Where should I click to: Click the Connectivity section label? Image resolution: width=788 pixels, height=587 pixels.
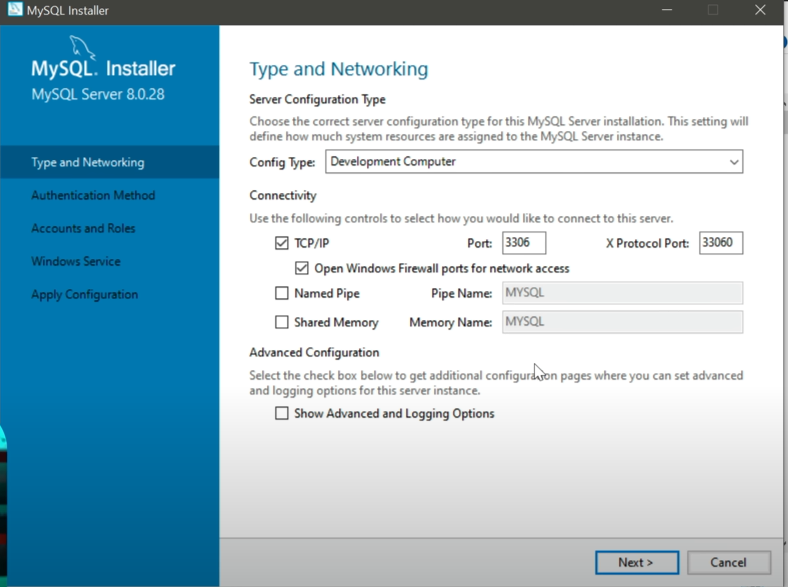tap(283, 195)
